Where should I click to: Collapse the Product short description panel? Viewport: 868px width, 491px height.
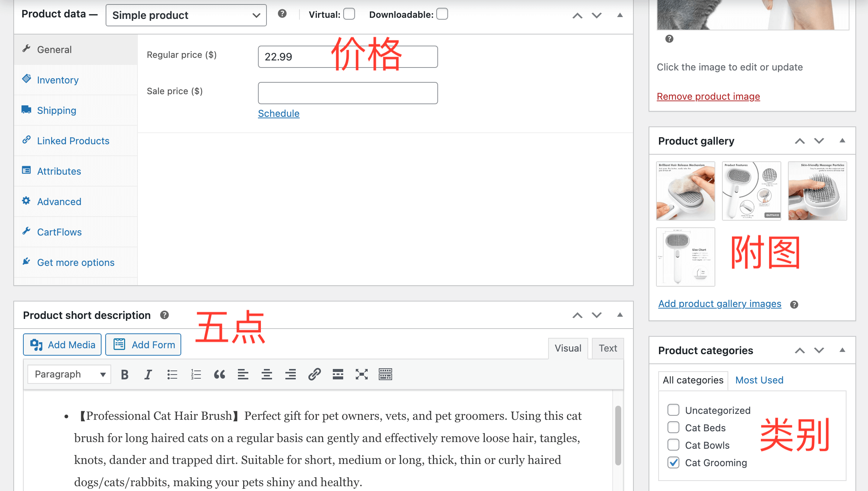coord(620,315)
